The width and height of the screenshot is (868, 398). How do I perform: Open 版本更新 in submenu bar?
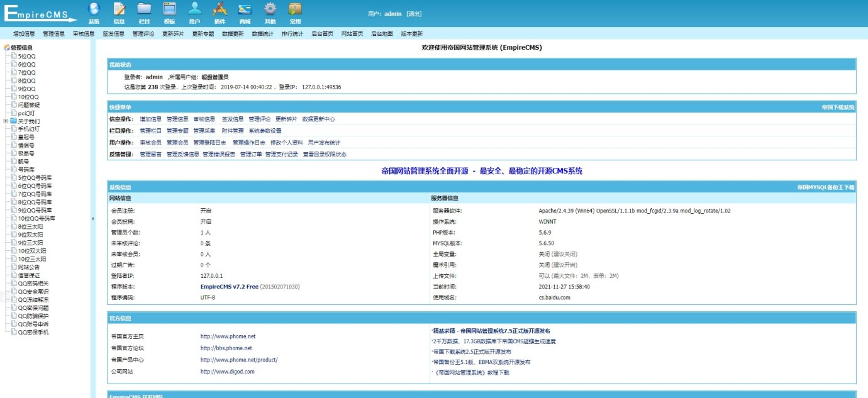pos(412,34)
